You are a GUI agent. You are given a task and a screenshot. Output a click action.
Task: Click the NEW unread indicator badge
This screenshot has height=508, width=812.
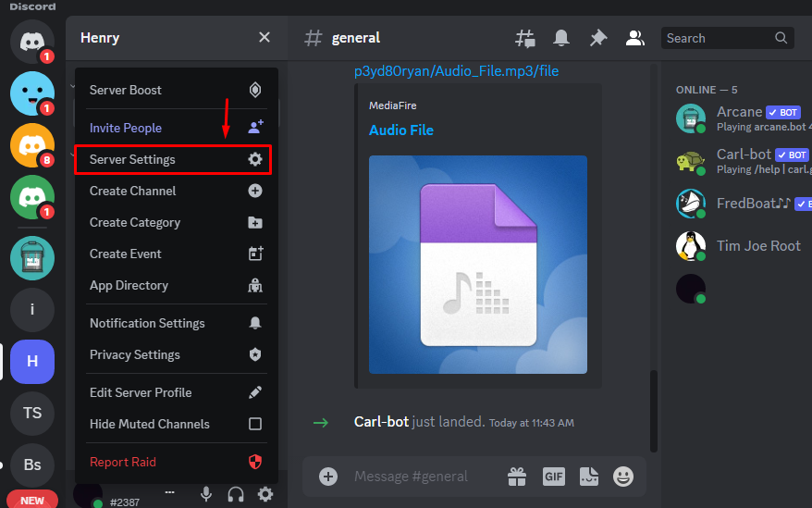tap(32, 501)
